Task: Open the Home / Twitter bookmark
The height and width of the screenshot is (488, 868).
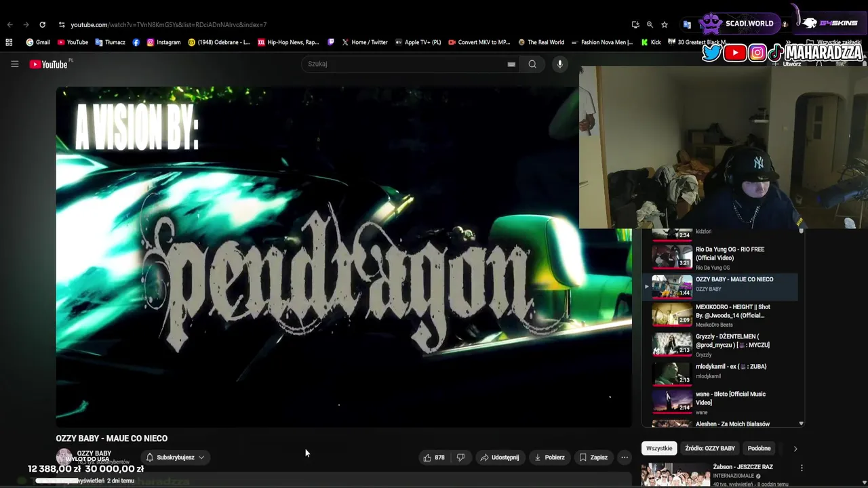Action: pyautogui.click(x=365, y=42)
